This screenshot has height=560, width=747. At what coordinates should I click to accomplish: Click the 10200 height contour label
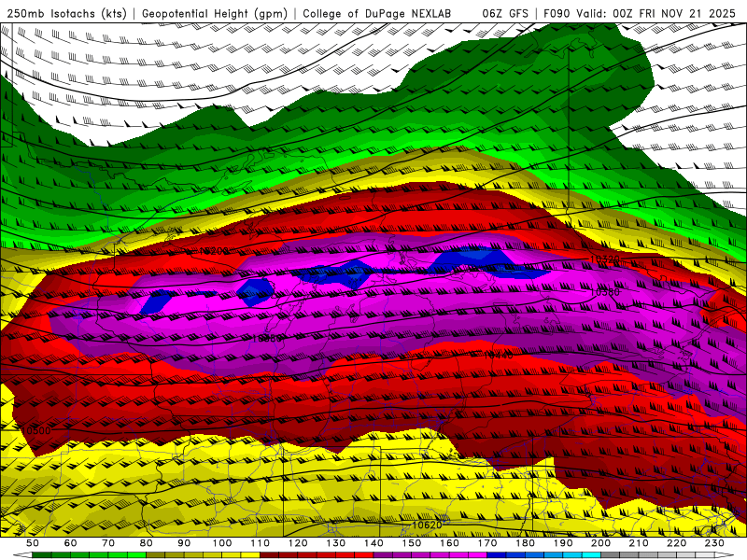click(214, 251)
